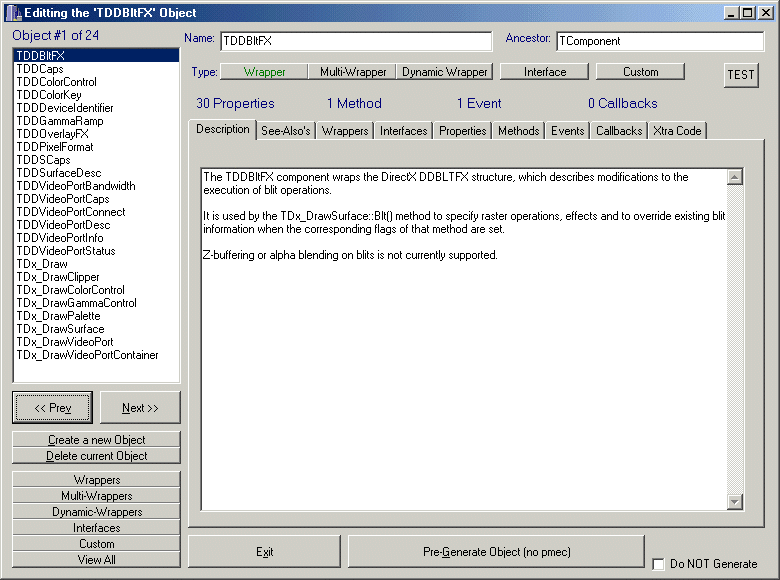Screen dimensions: 780x580
Task: Switch to the Properties tab
Action: (x=462, y=131)
